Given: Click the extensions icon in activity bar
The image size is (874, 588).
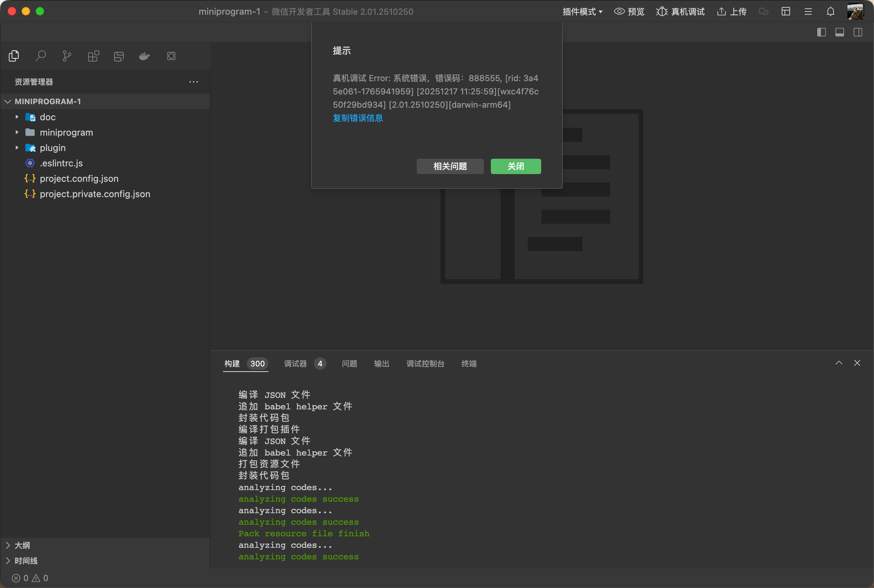Looking at the screenshot, I should (93, 56).
